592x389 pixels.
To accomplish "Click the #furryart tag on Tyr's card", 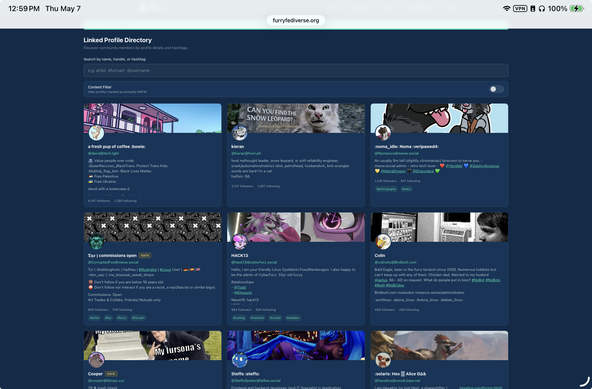I will [138, 318].
